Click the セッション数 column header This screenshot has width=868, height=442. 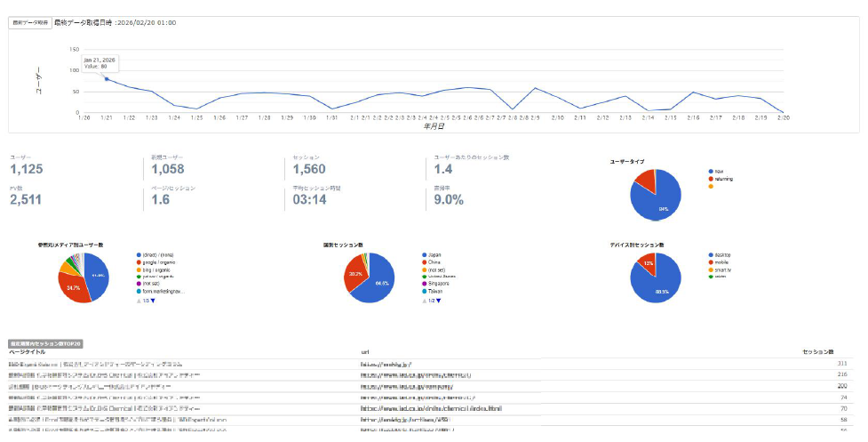(818, 352)
